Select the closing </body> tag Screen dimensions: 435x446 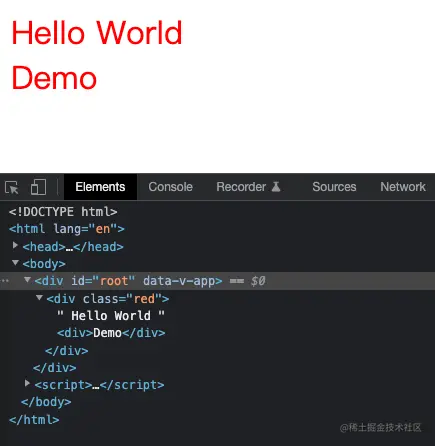click(x=46, y=402)
